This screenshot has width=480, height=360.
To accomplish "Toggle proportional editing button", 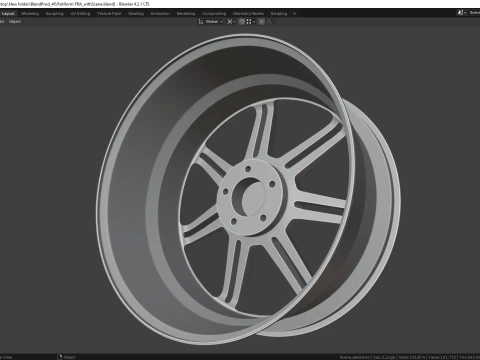I will click(262, 22).
